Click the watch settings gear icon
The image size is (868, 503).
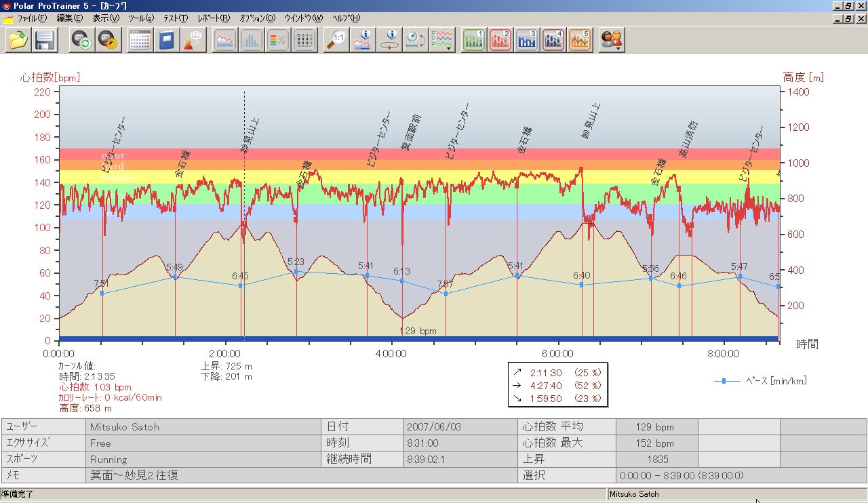click(108, 40)
